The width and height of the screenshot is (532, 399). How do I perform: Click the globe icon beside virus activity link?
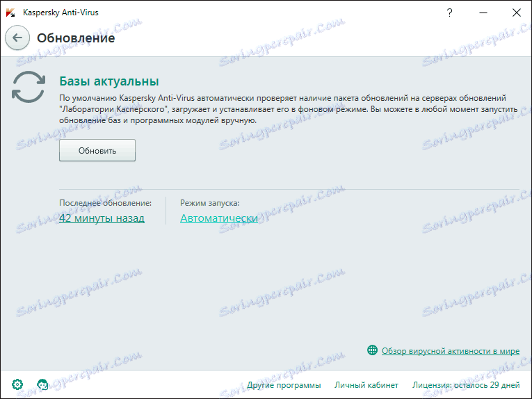[372, 350]
